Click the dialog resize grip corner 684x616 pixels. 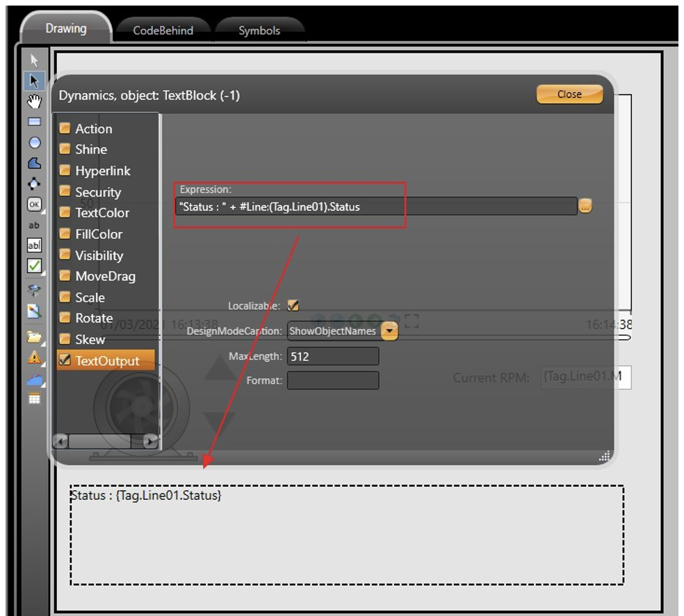click(604, 456)
